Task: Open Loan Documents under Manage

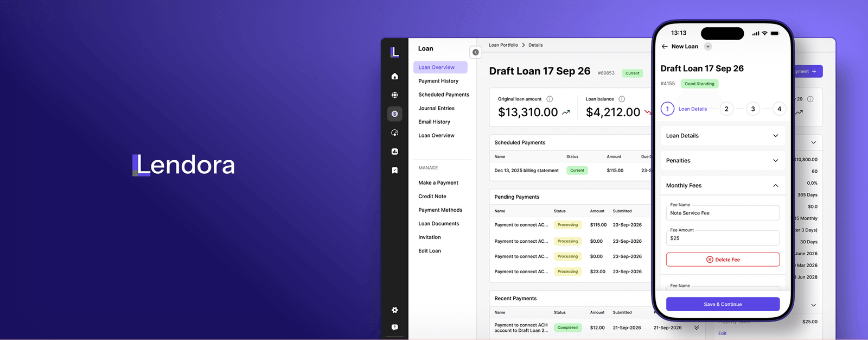Action: 439,224
